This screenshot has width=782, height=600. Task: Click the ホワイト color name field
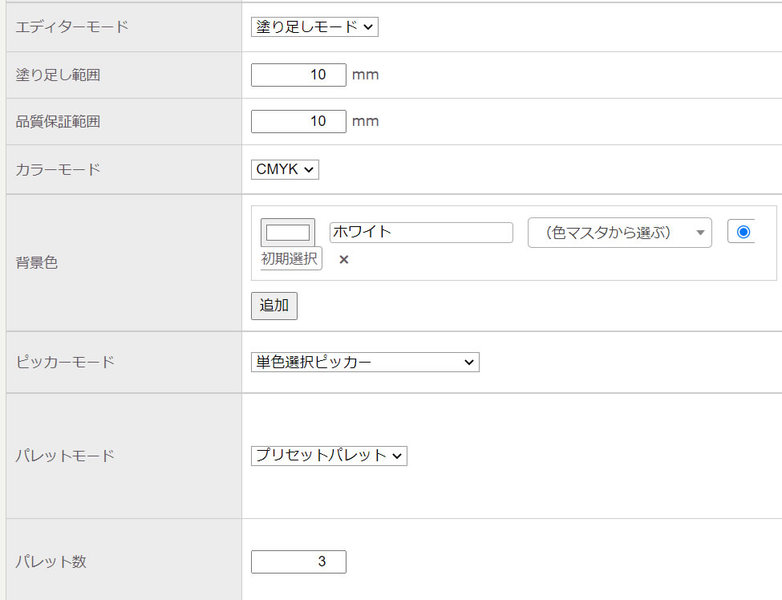420,232
